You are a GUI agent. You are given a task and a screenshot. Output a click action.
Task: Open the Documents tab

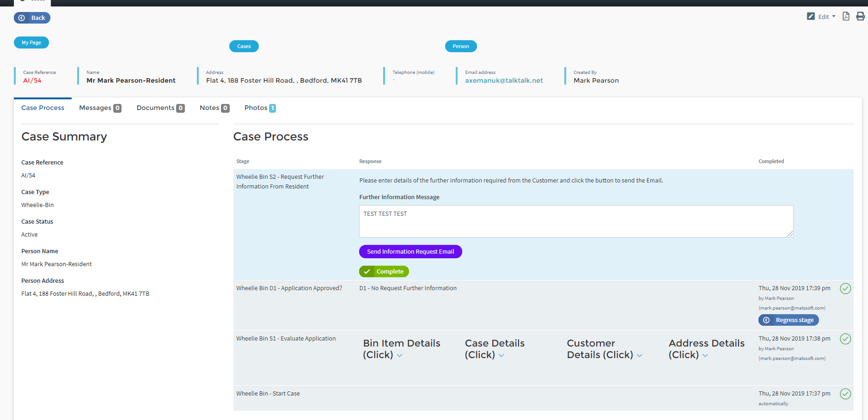pyautogui.click(x=160, y=108)
